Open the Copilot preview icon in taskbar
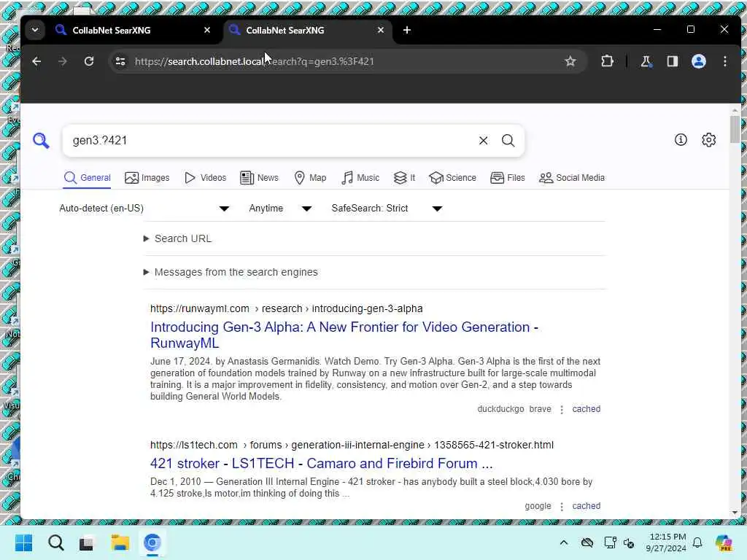 [724, 542]
